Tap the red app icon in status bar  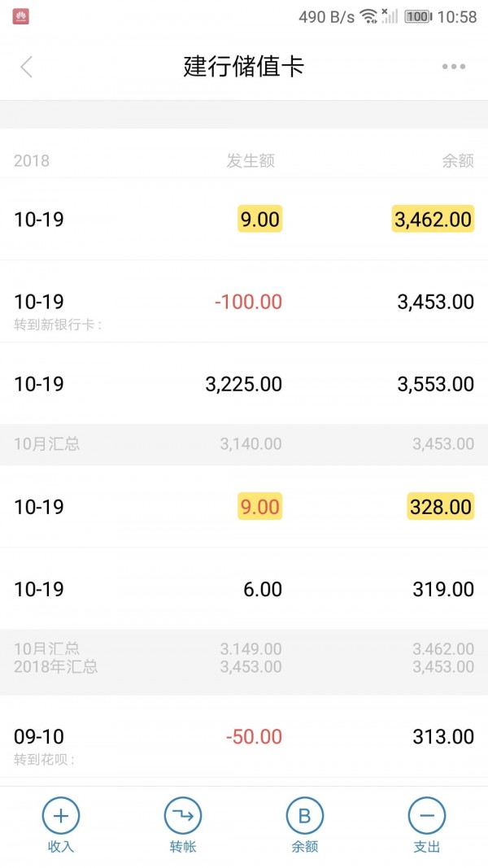[23, 15]
